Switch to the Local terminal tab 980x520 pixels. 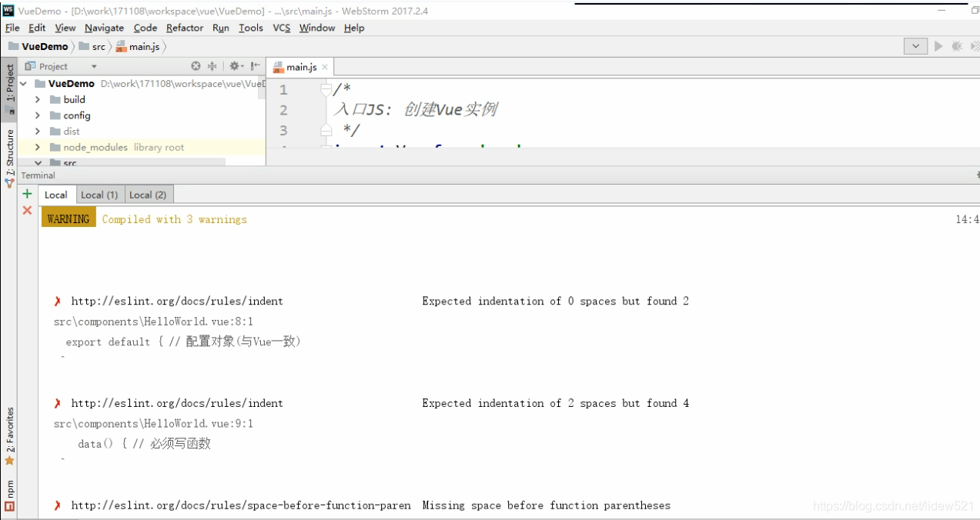tap(55, 195)
